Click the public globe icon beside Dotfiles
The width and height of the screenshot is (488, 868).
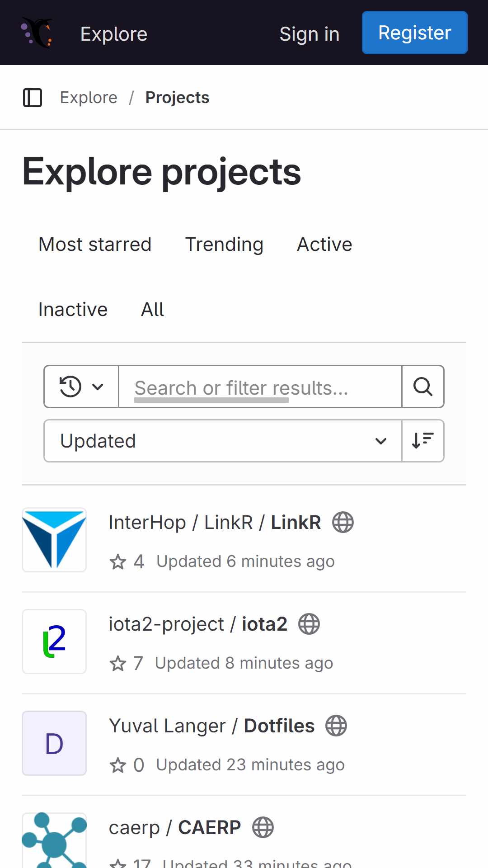(x=336, y=726)
